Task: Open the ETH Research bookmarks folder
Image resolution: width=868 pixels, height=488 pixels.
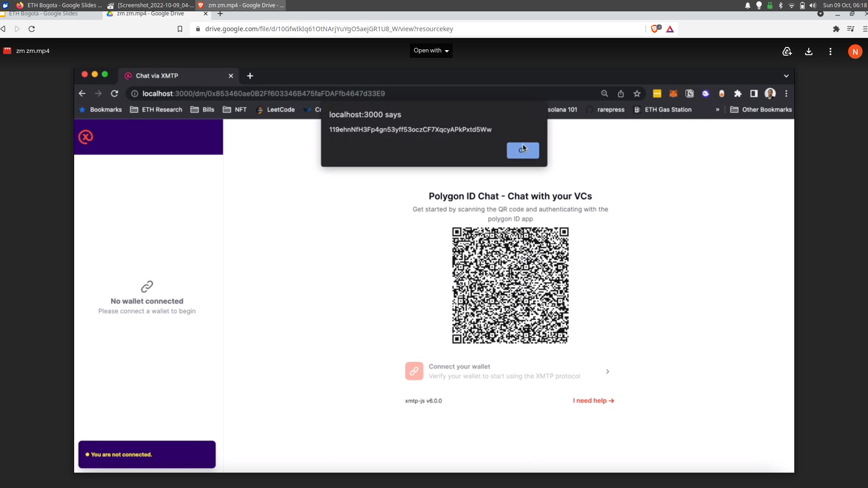Action: [x=156, y=110]
